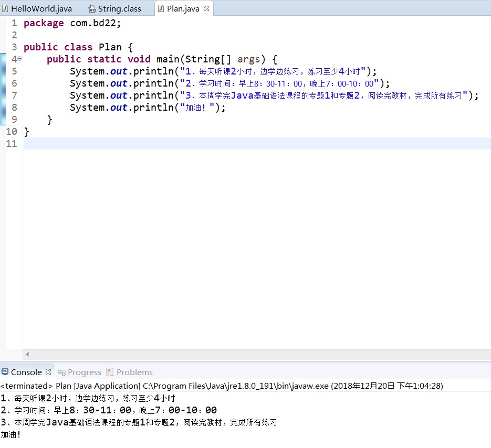Screen dimensions: 491x448
Task: Place cursor on 'package com.bd22;' line
Action: click(x=72, y=23)
